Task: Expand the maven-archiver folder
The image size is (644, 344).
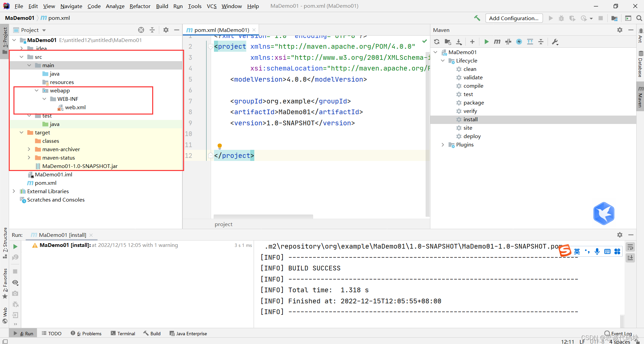Action: click(29, 149)
